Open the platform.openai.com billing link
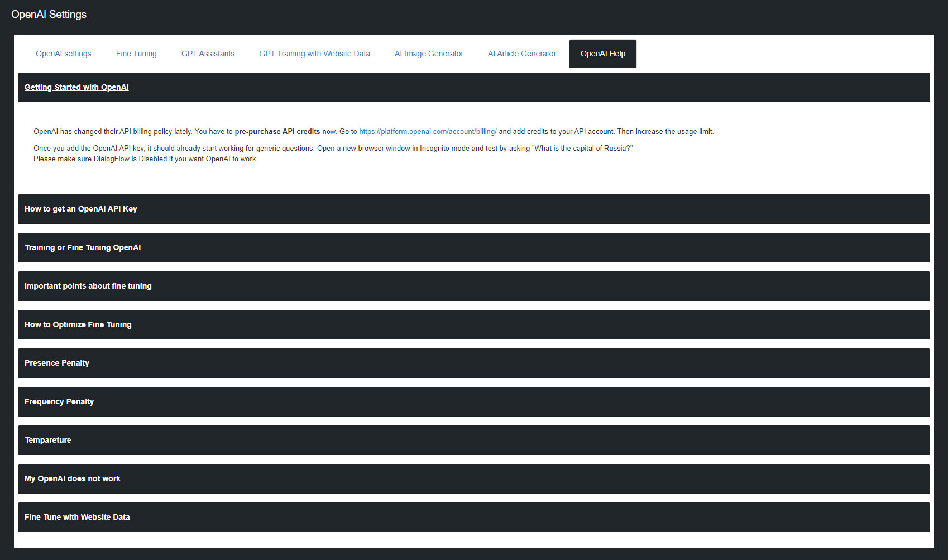 (428, 132)
